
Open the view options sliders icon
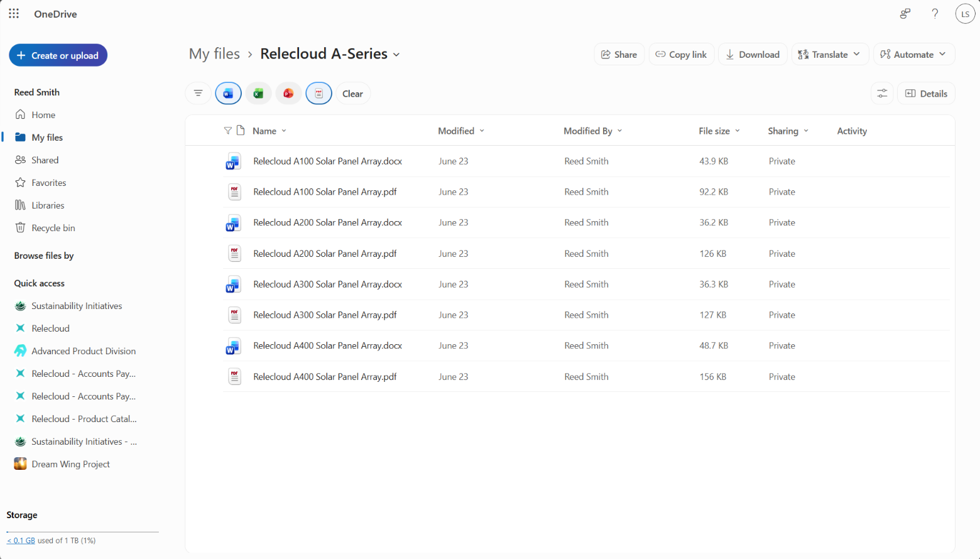coord(882,94)
